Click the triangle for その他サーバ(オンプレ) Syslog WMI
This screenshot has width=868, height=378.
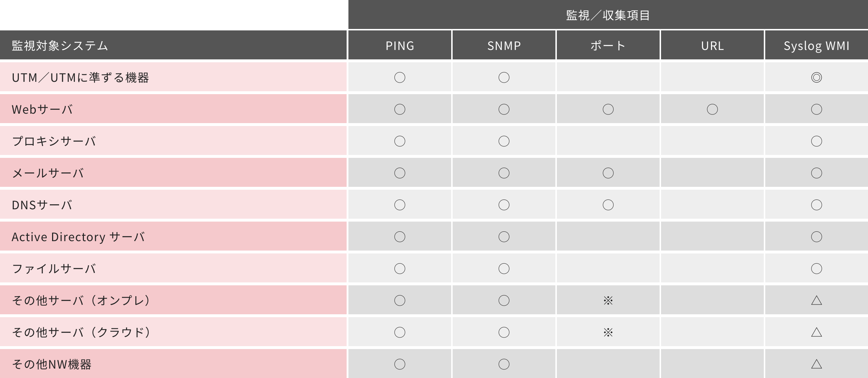[x=816, y=300]
